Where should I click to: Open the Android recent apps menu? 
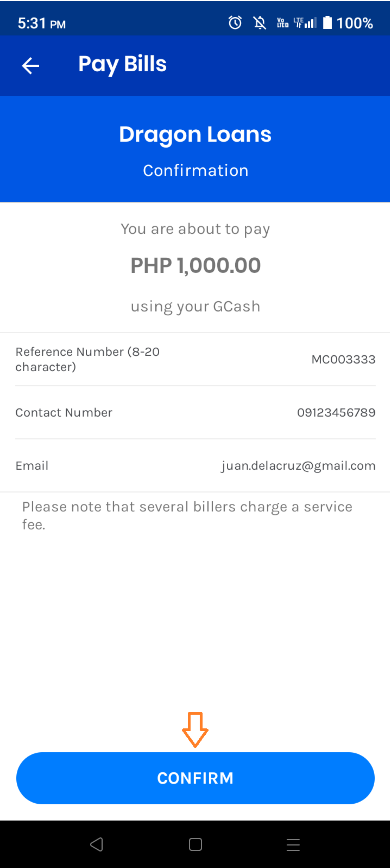coord(293,844)
